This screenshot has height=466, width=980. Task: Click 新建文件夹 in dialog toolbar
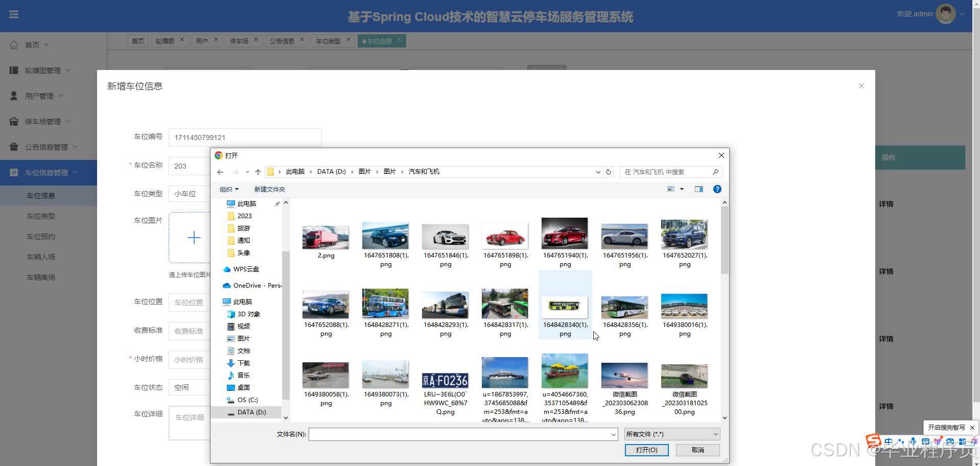point(270,190)
